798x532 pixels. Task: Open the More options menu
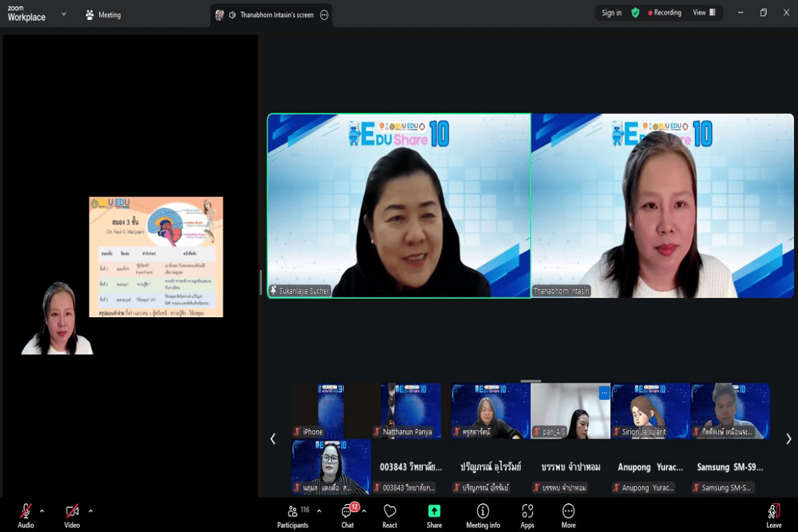(568, 515)
